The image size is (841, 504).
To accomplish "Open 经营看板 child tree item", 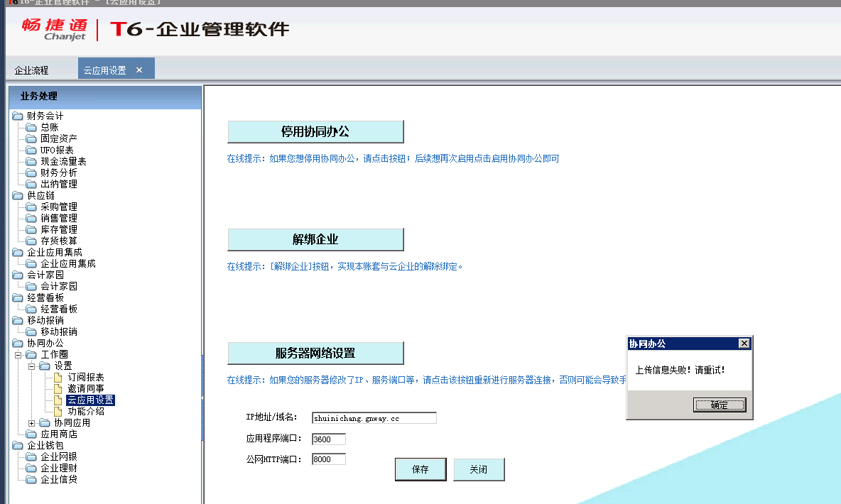I will (x=59, y=309).
